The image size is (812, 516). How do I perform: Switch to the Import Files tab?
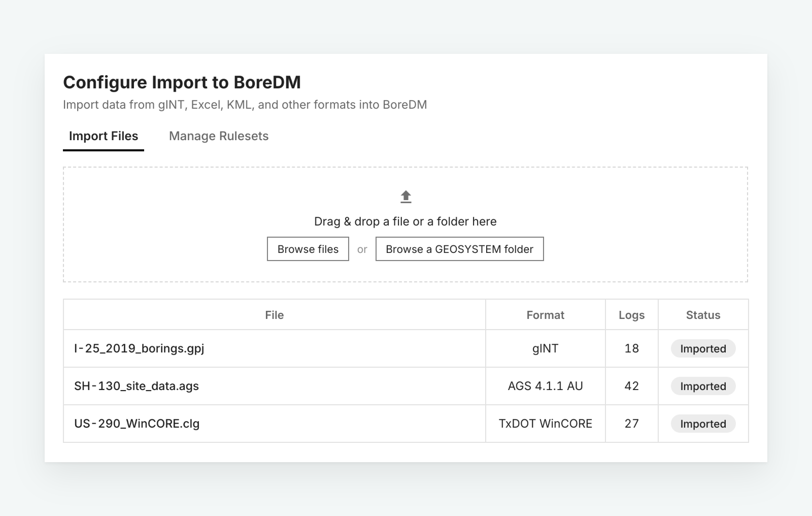pyautogui.click(x=104, y=136)
